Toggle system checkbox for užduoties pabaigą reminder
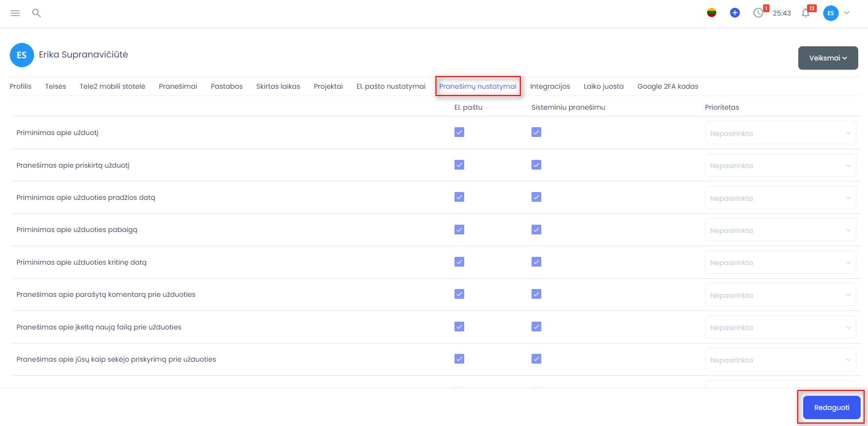Screen dimensions: 868x426 536,230
